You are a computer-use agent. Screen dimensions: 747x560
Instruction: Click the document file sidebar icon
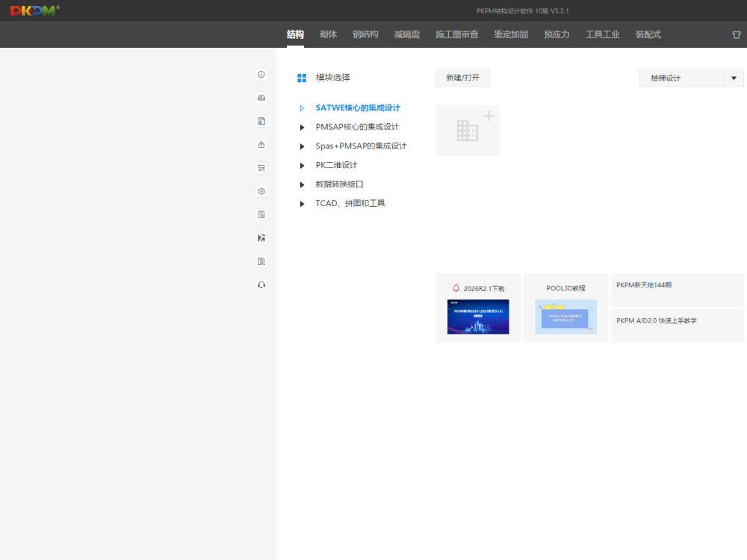[x=261, y=121]
